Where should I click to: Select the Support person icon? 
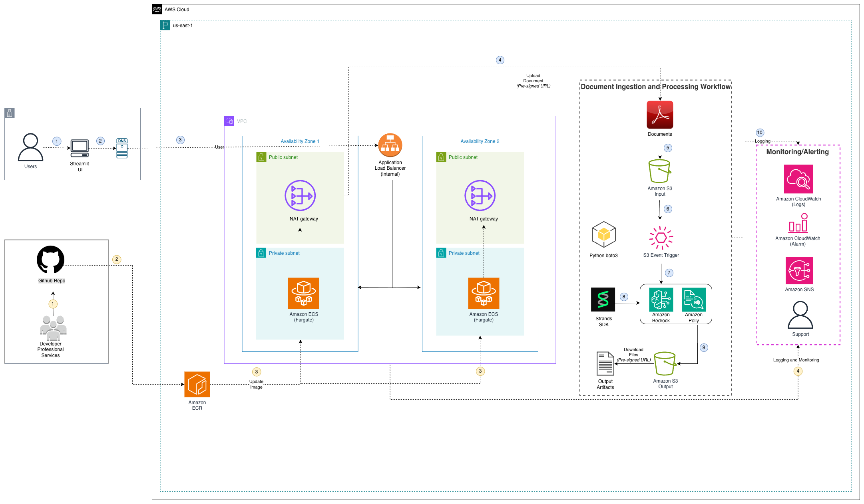point(800,315)
